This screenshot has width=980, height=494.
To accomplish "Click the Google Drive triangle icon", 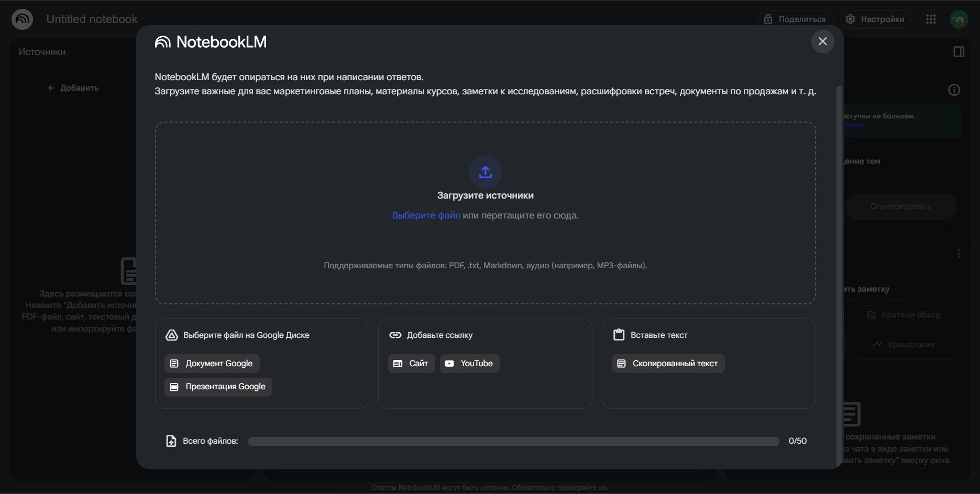I will coord(172,335).
